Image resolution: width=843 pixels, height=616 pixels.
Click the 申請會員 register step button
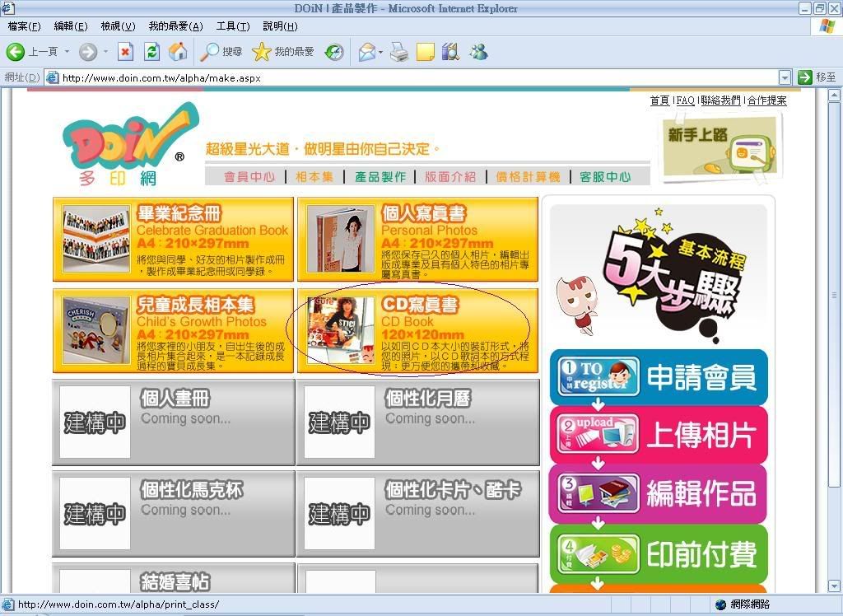[x=658, y=377]
